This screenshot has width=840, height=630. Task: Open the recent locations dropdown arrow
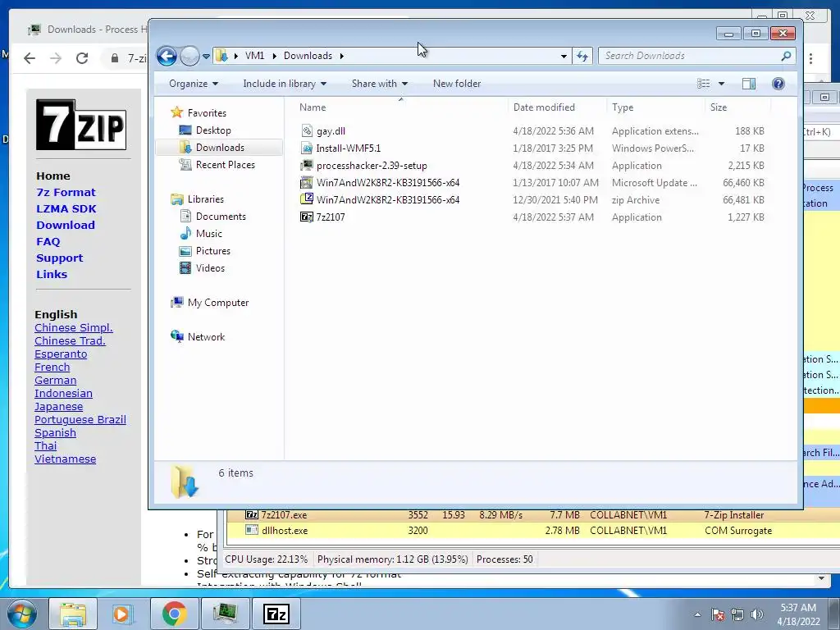[x=206, y=56]
